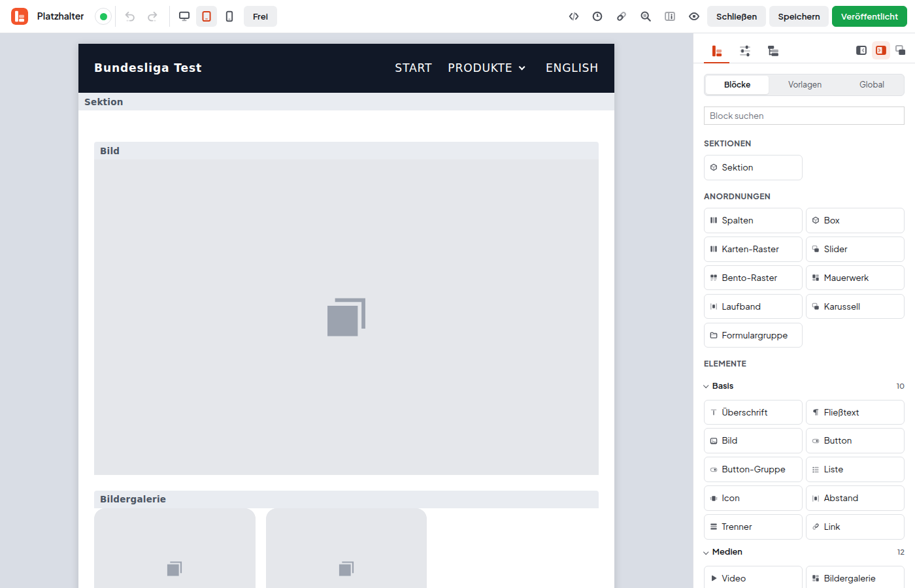Viewport: 915px width, 588px height.
Task: Switch to desktop viewport
Action: click(x=184, y=16)
